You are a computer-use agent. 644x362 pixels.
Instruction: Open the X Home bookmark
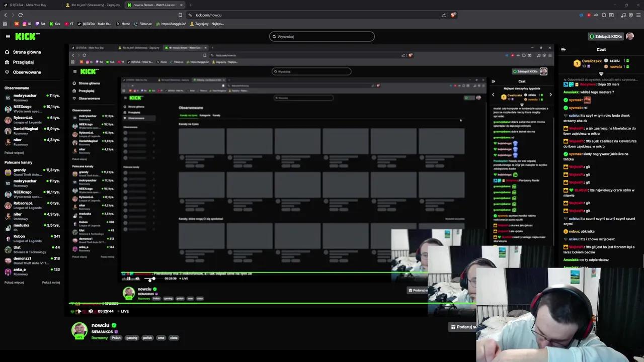click(123, 24)
